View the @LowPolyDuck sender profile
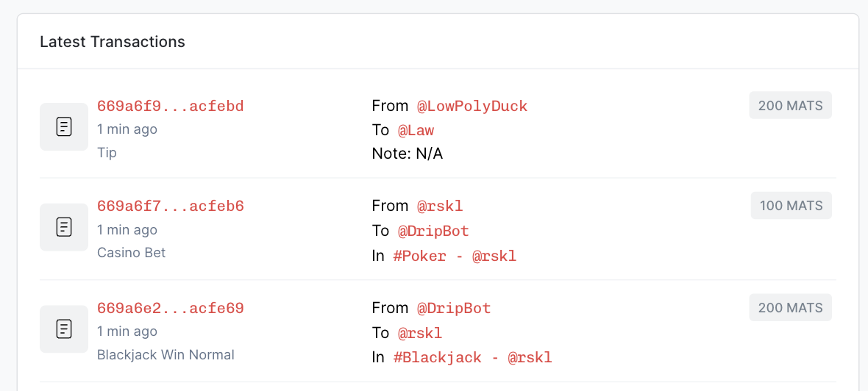Image resolution: width=868 pixels, height=391 pixels. click(472, 106)
